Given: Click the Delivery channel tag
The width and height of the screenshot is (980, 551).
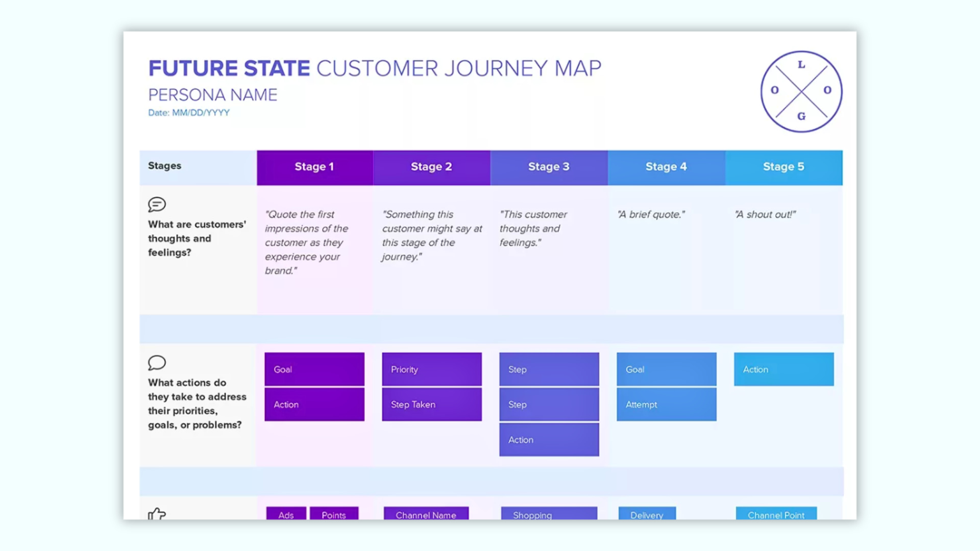Looking at the screenshot, I should 647,513.
